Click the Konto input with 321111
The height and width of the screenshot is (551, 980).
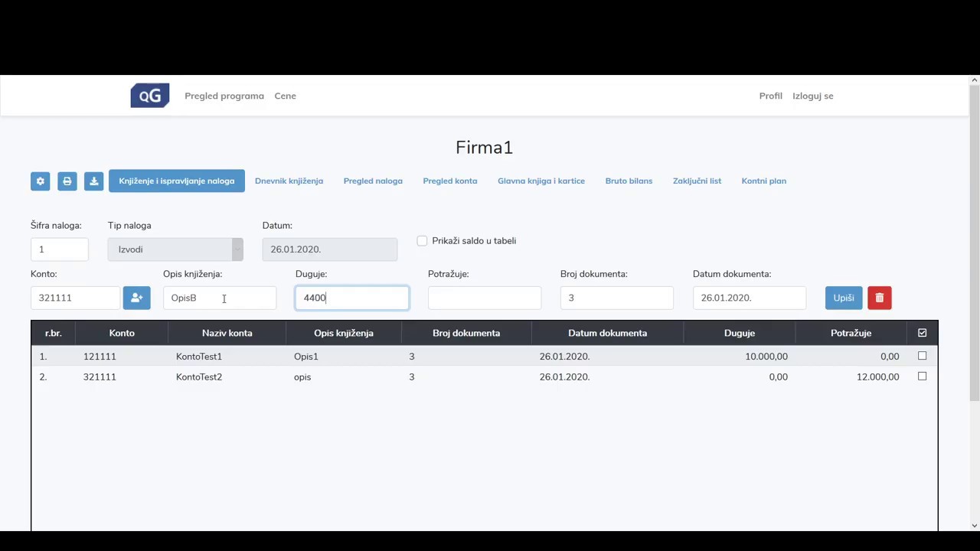point(75,298)
